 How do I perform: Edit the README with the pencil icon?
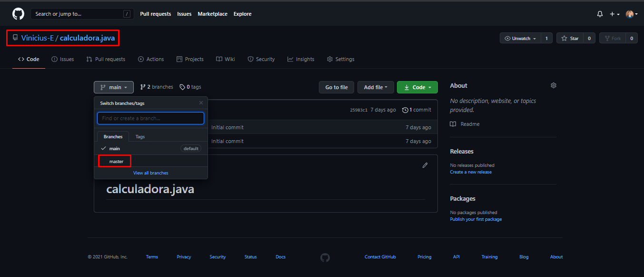(x=425, y=165)
